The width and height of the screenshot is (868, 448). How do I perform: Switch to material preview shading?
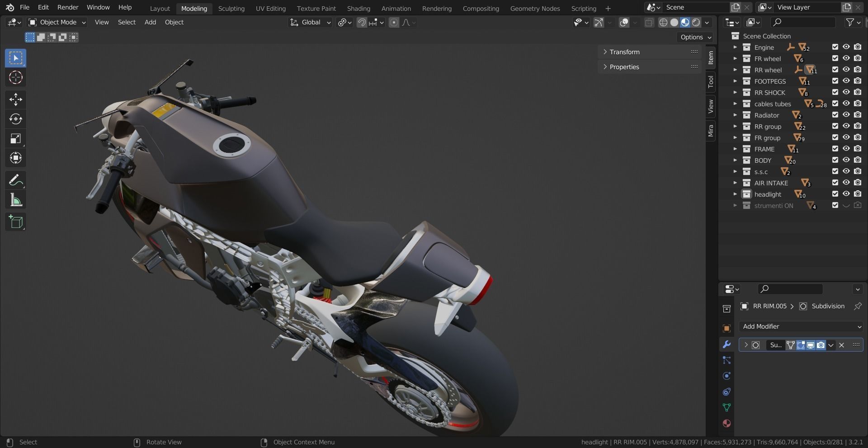point(685,23)
